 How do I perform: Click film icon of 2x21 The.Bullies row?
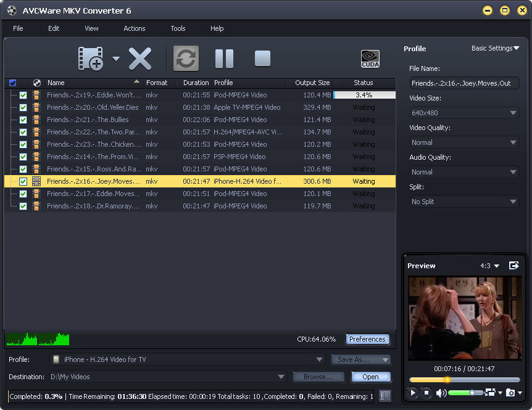36,120
